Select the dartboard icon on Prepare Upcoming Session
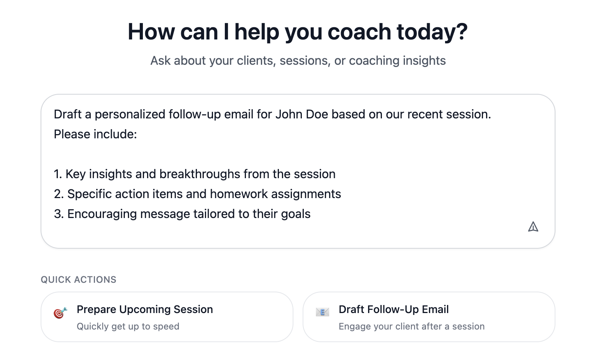The image size is (606, 364). tap(60, 313)
